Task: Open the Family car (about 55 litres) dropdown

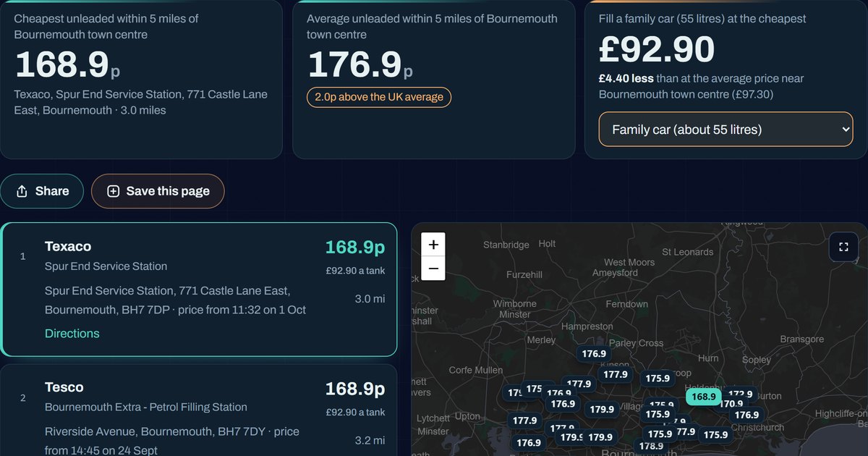Action: point(726,130)
